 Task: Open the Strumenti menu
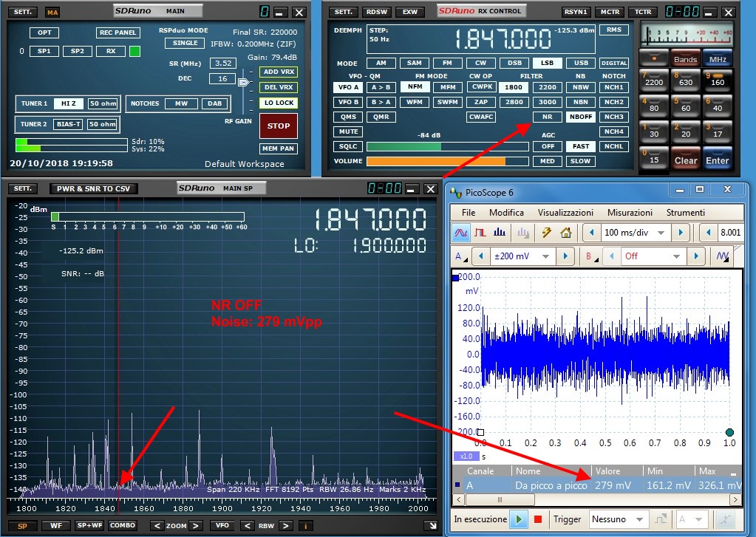pos(686,213)
